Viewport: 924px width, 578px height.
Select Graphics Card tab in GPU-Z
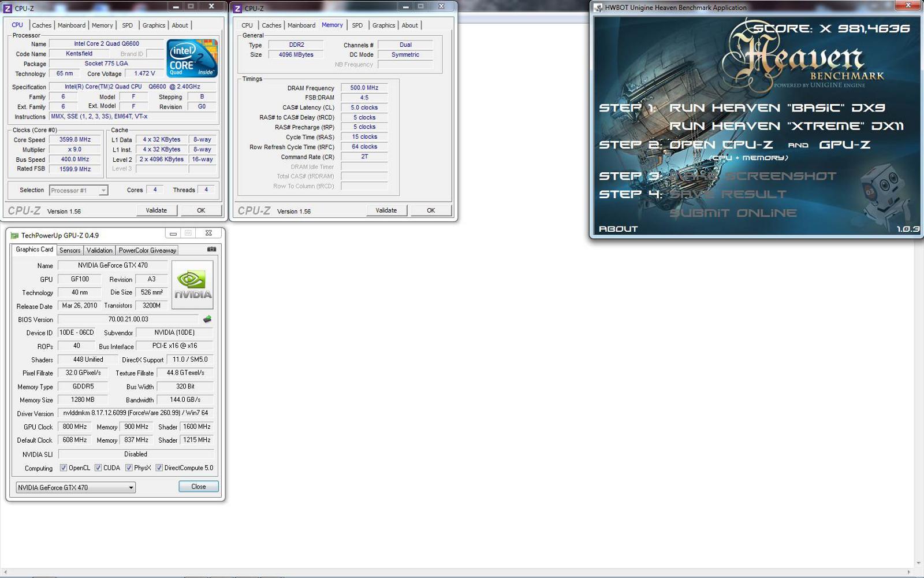pyautogui.click(x=34, y=250)
